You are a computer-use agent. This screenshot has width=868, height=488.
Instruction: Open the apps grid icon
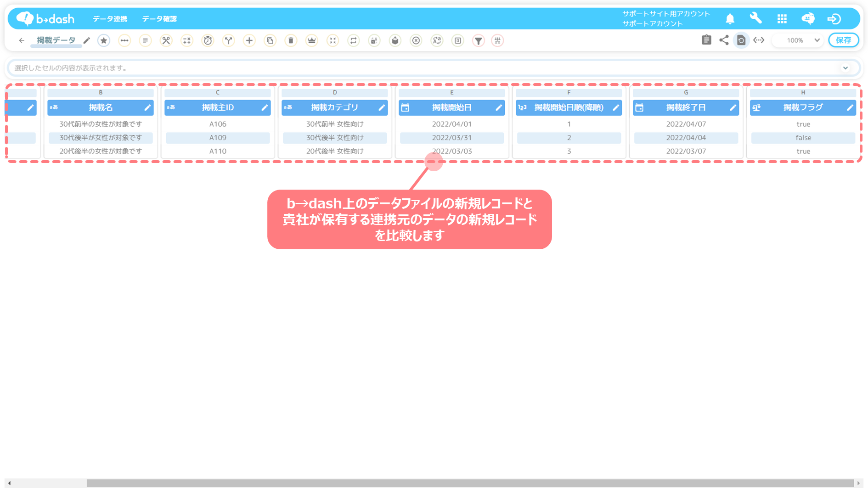point(782,19)
